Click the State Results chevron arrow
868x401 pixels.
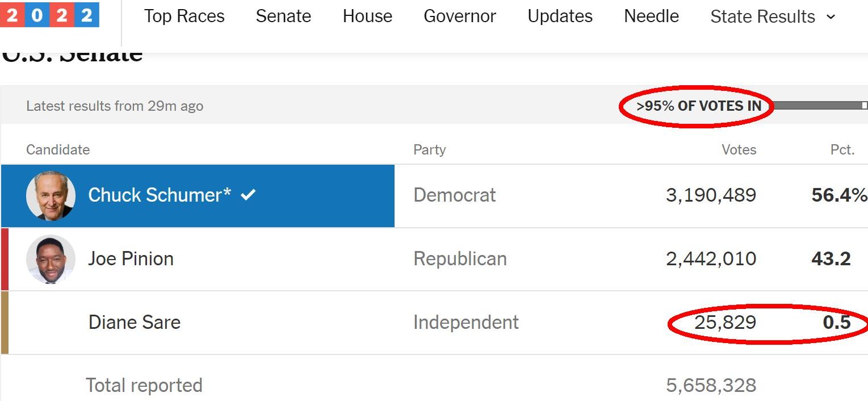coord(831,16)
